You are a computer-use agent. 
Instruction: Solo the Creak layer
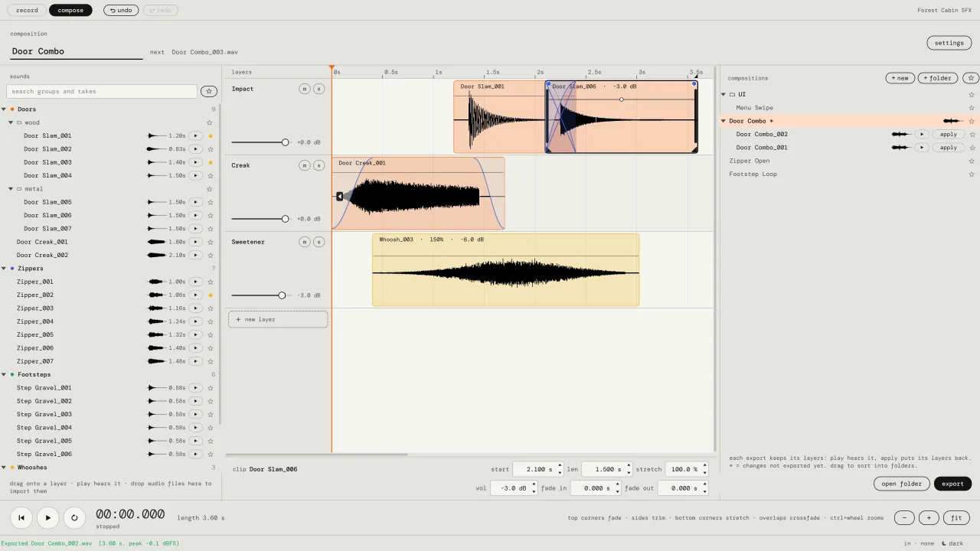tap(319, 165)
